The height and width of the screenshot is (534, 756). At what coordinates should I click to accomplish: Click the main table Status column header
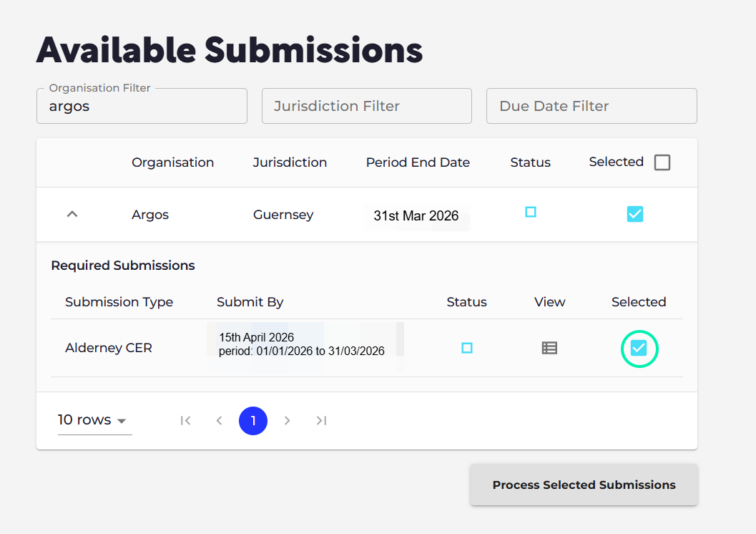(x=531, y=162)
